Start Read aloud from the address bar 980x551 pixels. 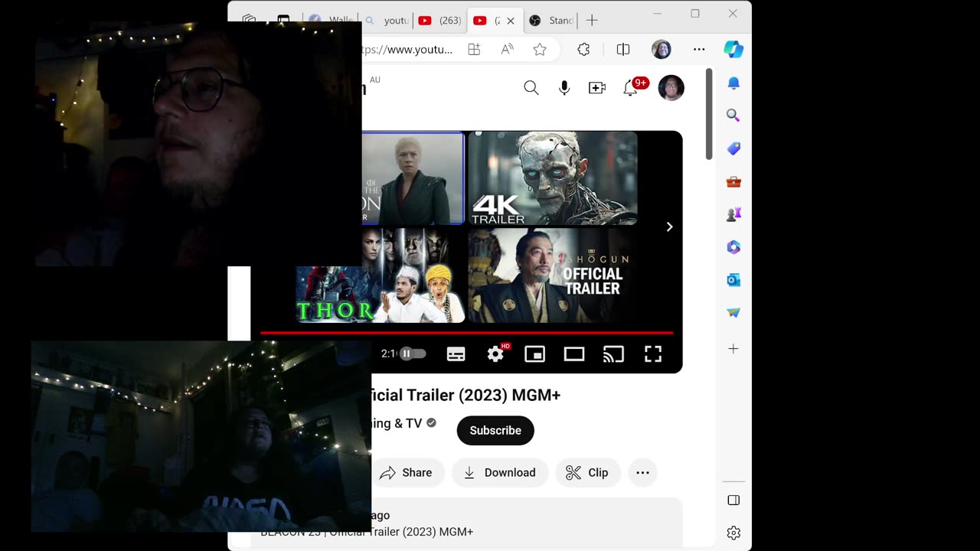507,50
